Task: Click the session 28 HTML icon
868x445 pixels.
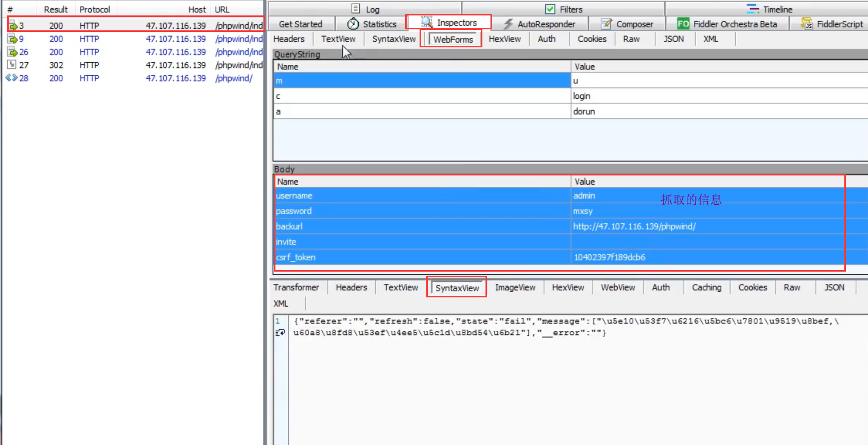Action: (x=11, y=78)
